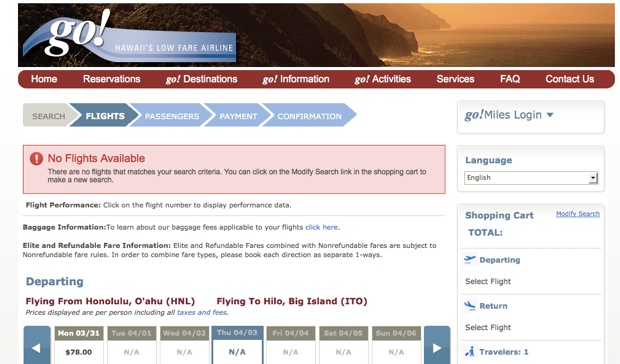Open the Reservations menu
620x364 pixels.
point(112,79)
